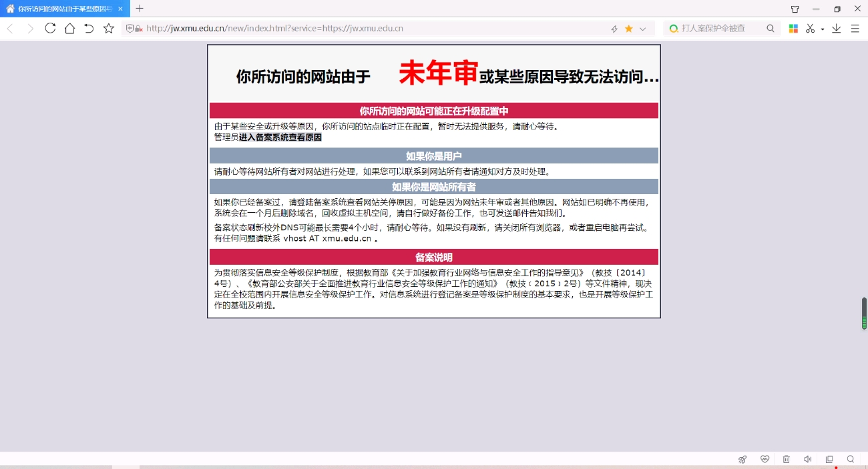The width and height of the screenshot is (868, 469).
Task: Reload the current page
Action: (50, 28)
